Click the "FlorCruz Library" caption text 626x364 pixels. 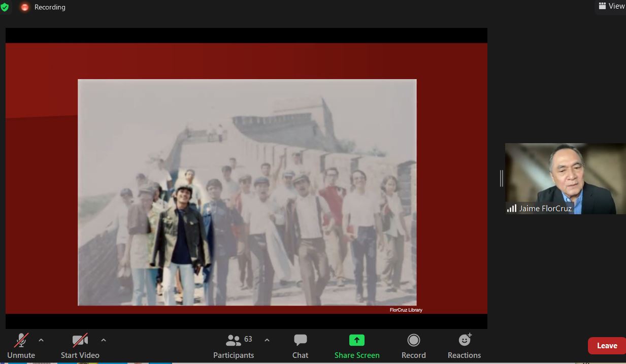click(x=406, y=310)
